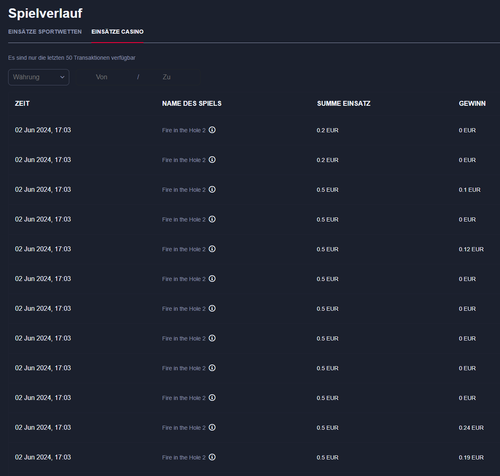Set the Von start date field
The height and width of the screenshot is (476, 500).
(x=102, y=77)
